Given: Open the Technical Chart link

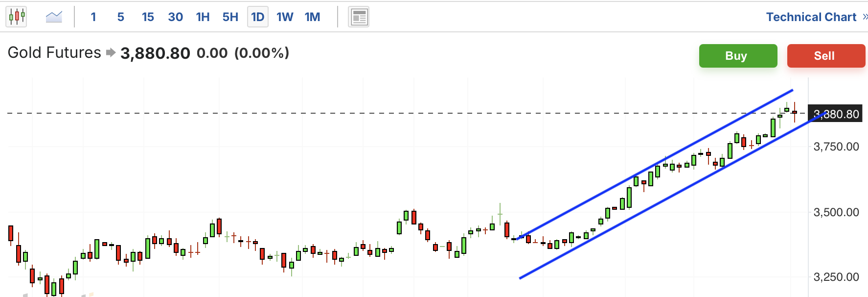Looking at the screenshot, I should (811, 17).
